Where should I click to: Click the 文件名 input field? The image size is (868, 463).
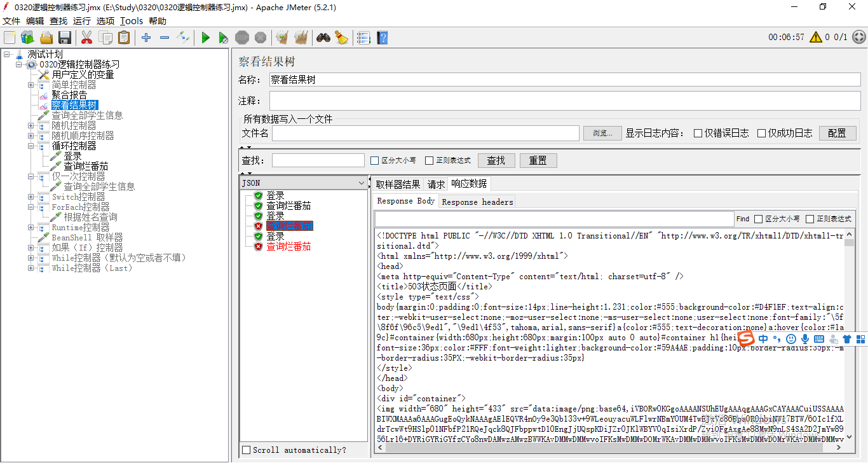coord(426,133)
